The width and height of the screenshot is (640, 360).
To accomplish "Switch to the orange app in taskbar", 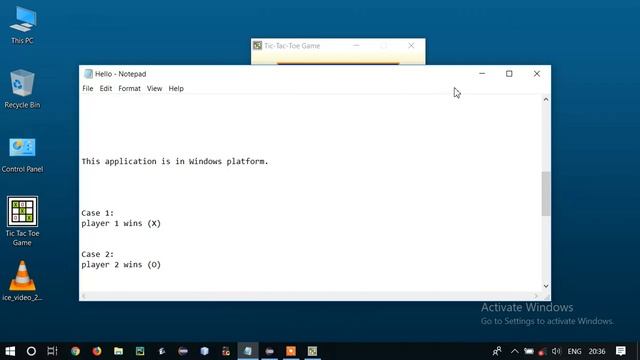I will [291, 351].
